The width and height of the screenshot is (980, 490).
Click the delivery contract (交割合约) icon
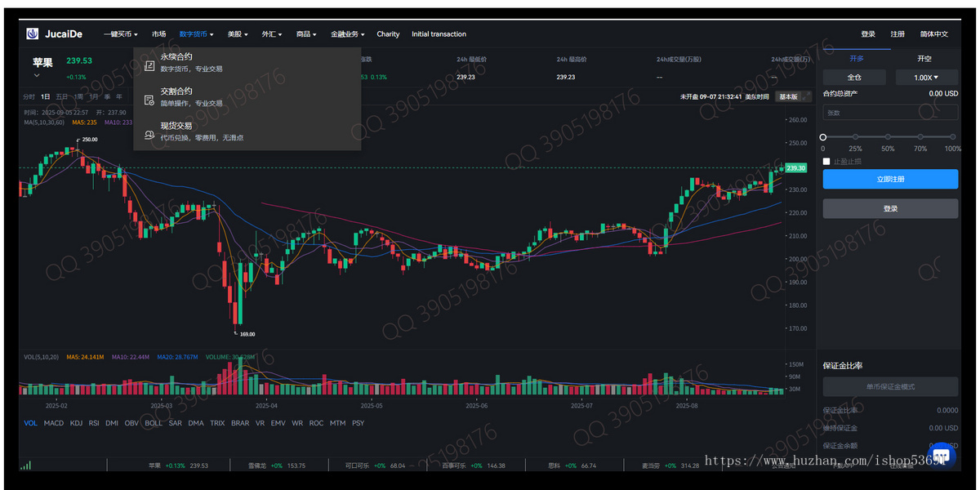click(x=149, y=100)
